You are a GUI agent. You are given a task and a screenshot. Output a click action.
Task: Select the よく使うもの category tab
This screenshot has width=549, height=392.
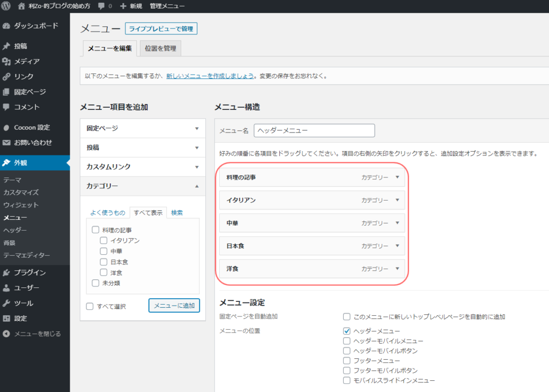coord(107,212)
